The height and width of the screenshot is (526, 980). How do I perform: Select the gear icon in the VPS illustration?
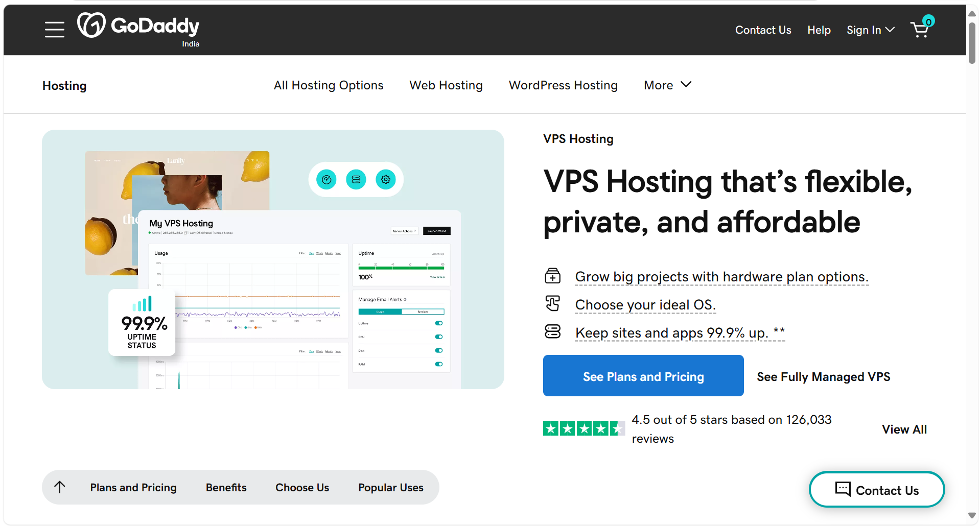(x=386, y=179)
